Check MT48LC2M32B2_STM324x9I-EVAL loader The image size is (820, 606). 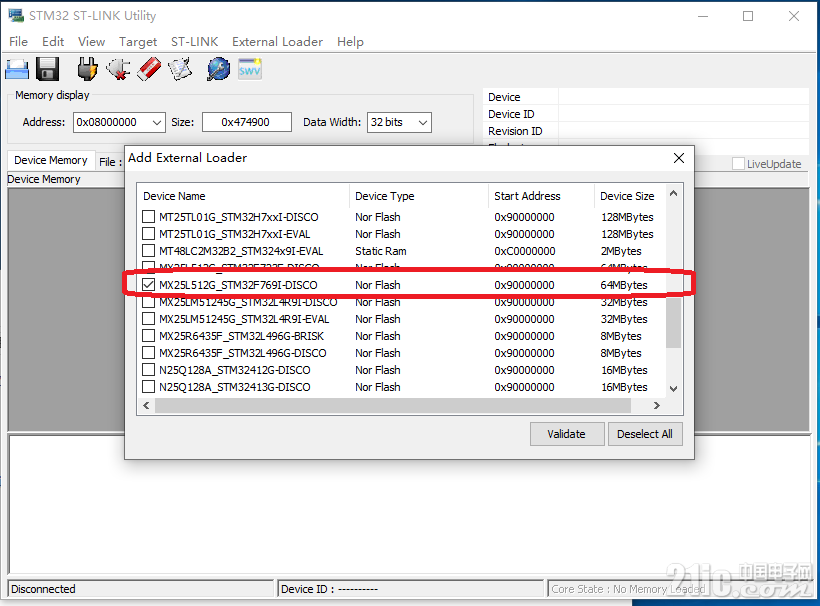(x=149, y=250)
